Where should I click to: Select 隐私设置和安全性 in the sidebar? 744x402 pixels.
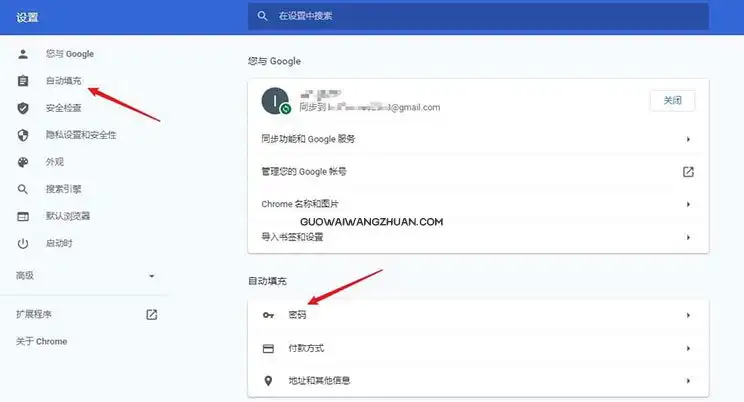coord(81,135)
